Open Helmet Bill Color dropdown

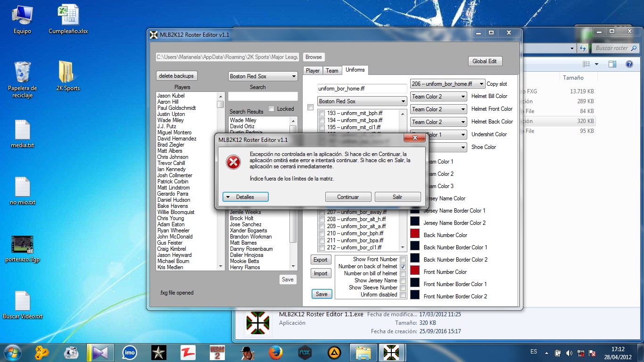coord(438,97)
